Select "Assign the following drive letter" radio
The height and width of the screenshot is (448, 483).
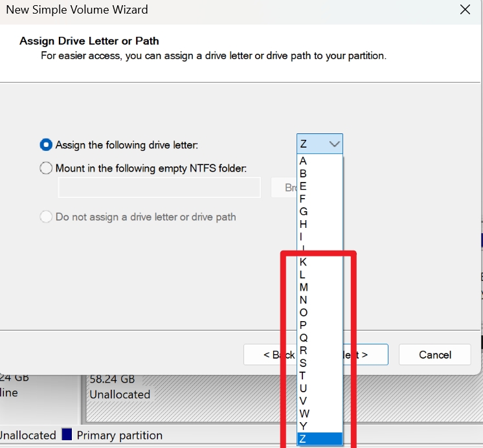pyautogui.click(x=46, y=145)
